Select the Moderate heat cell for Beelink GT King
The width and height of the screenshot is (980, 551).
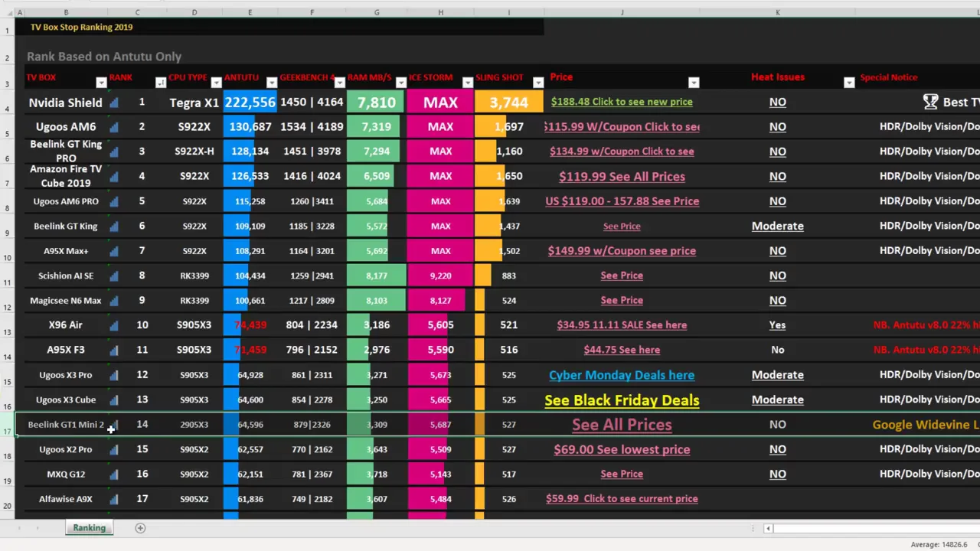(x=777, y=227)
